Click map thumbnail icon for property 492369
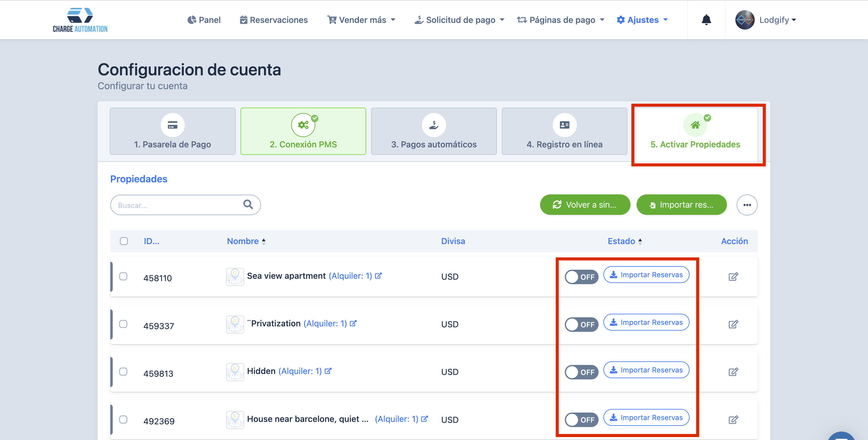Viewport: 868px width, 440px height. coord(235,420)
